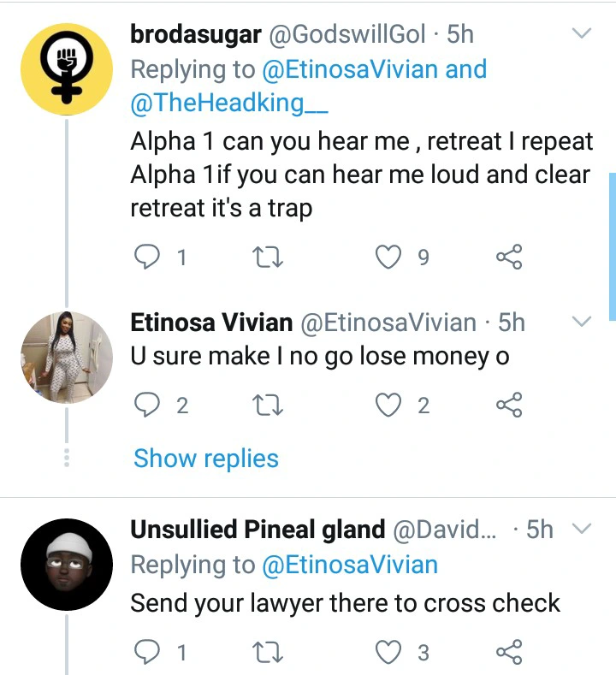Viewport: 616px width, 675px height.
Task: Reply to brodasugar's tweet
Action: point(148,256)
